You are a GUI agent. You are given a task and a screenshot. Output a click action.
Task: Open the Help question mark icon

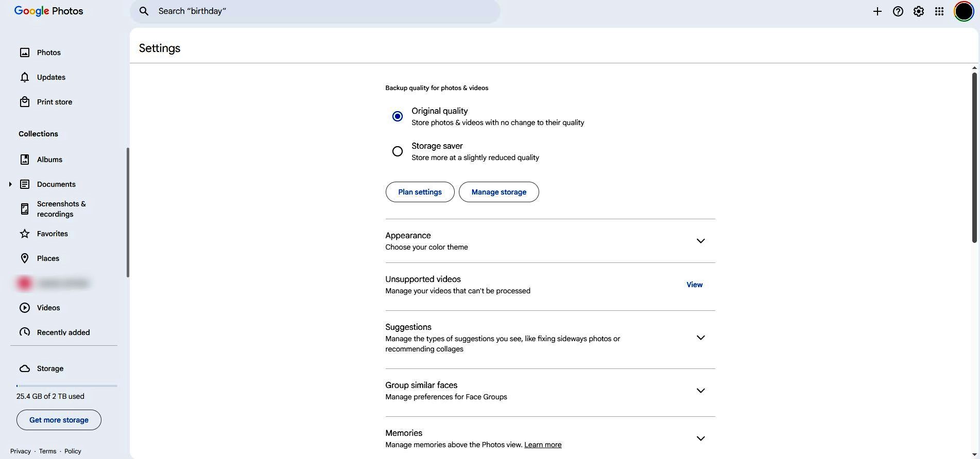coord(898,11)
